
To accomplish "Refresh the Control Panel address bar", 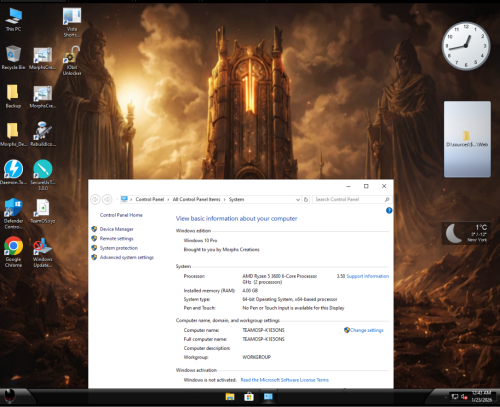I will 306,199.
